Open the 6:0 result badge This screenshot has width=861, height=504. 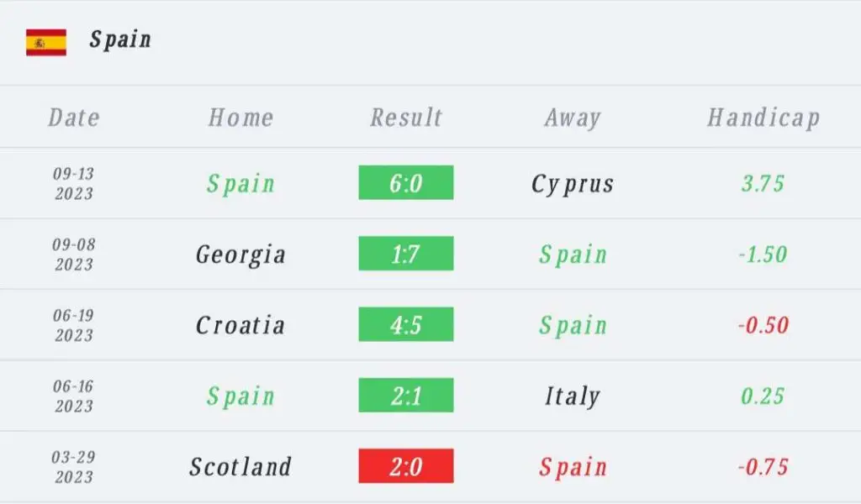(x=406, y=182)
